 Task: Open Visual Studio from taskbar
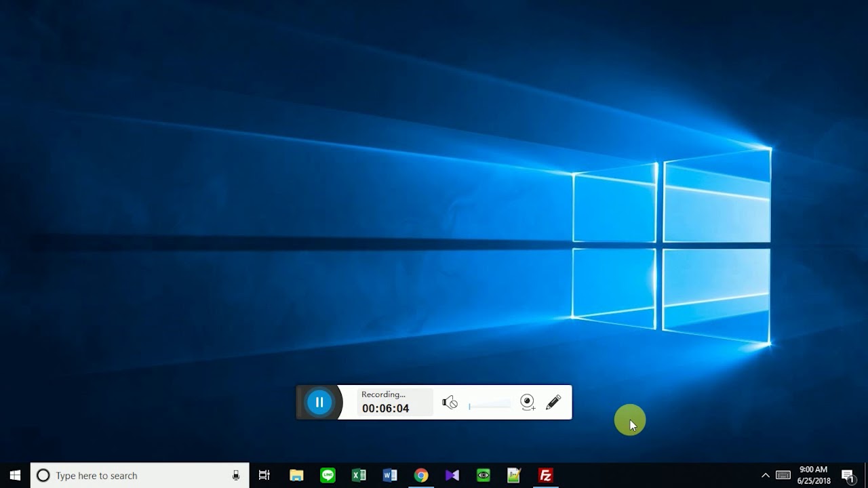(x=452, y=475)
